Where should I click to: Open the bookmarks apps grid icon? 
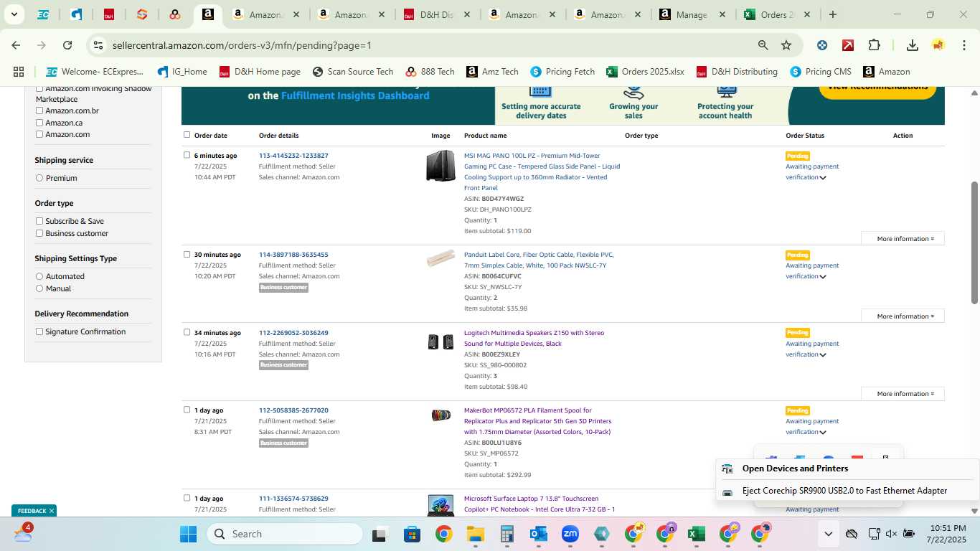coord(19,72)
